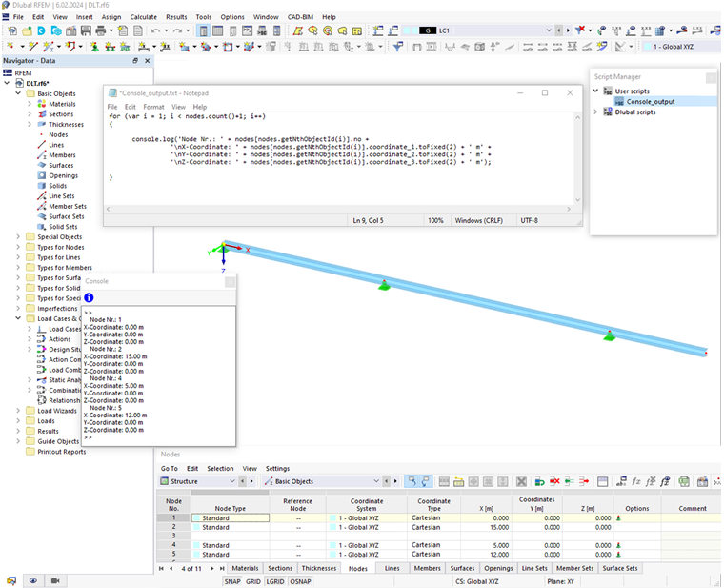
Task: Switch to the Materials table tab
Action: point(245,568)
